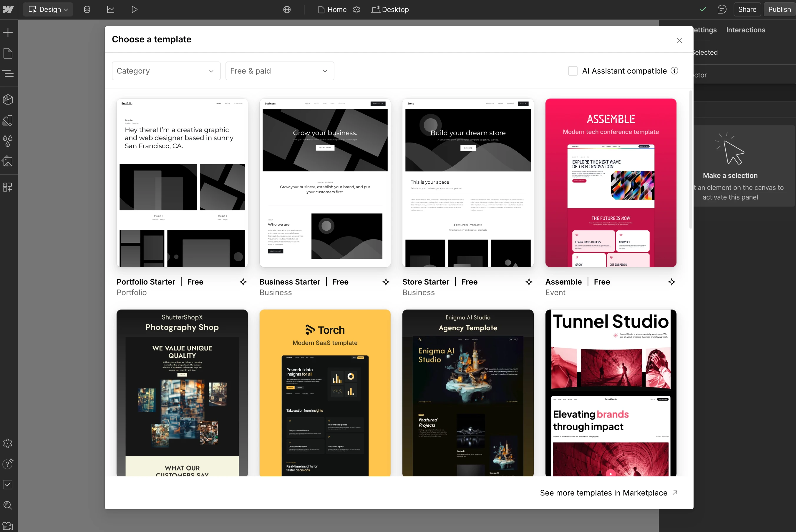
Task: Open the search magnifier in left sidebar
Action: point(8,505)
